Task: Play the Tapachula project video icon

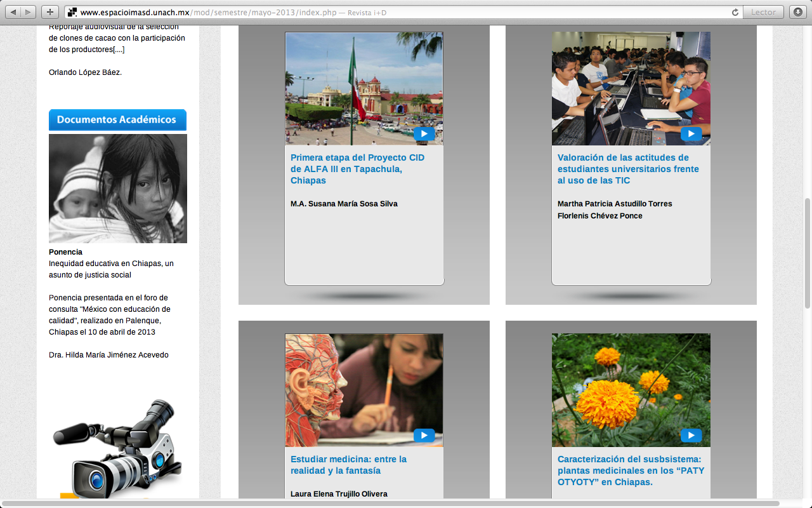Action: tap(424, 134)
